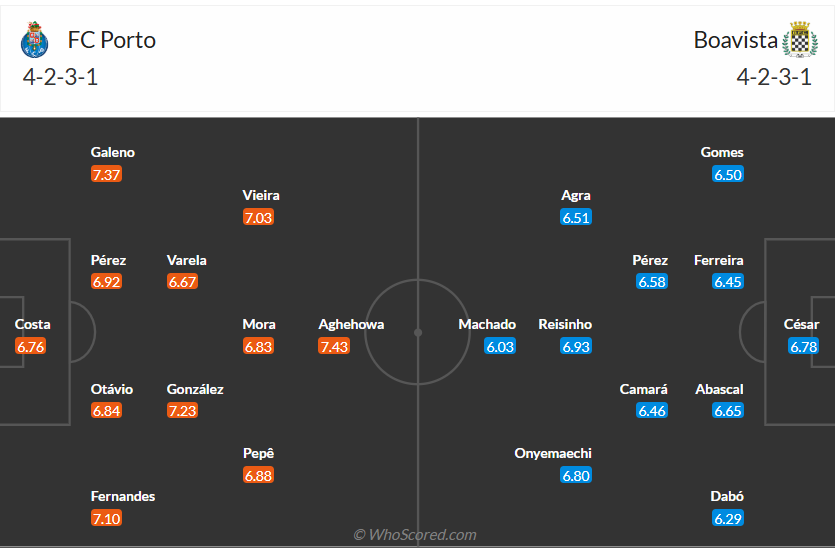Open the FC Porto team name link
Viewport: 837px width, 548px height.
coord(111,40)
